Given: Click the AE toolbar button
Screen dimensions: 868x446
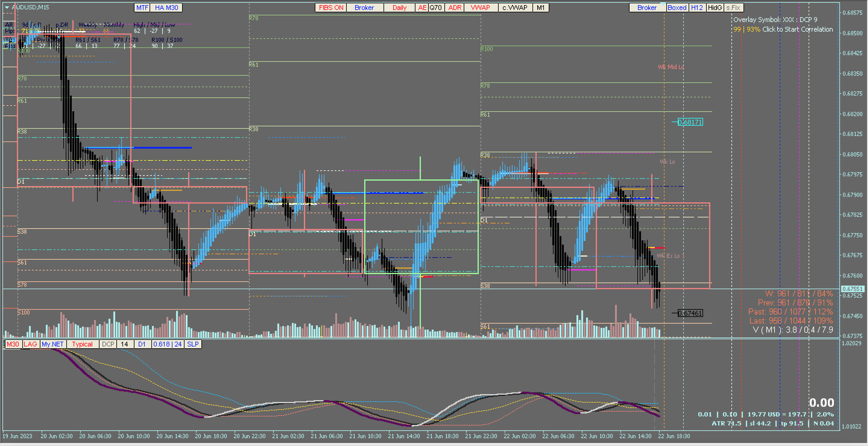Looking at the screenshot, I should click(x=422, y=8).
